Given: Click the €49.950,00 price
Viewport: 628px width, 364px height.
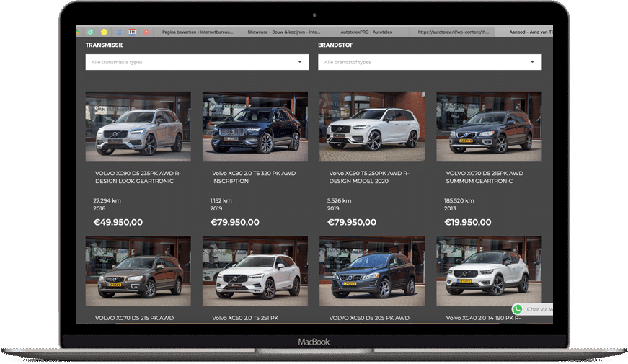Looking at the screenshot, I should [x=118, y=222].
